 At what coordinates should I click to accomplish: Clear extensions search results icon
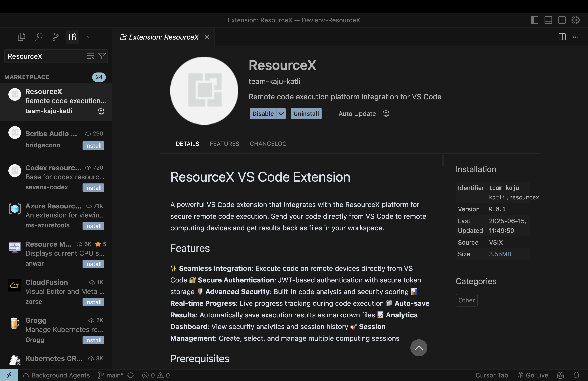click(x=90, y=56)
